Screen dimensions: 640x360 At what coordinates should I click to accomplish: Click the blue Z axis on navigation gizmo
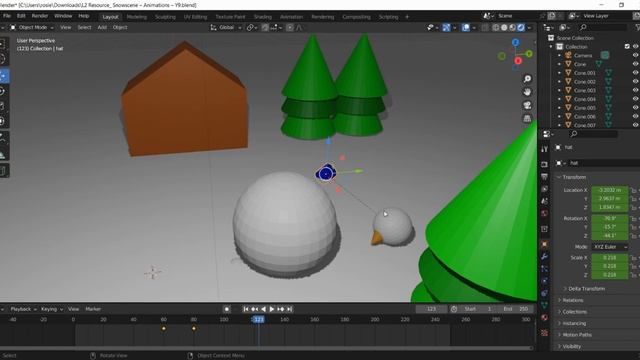coord(516,42)
